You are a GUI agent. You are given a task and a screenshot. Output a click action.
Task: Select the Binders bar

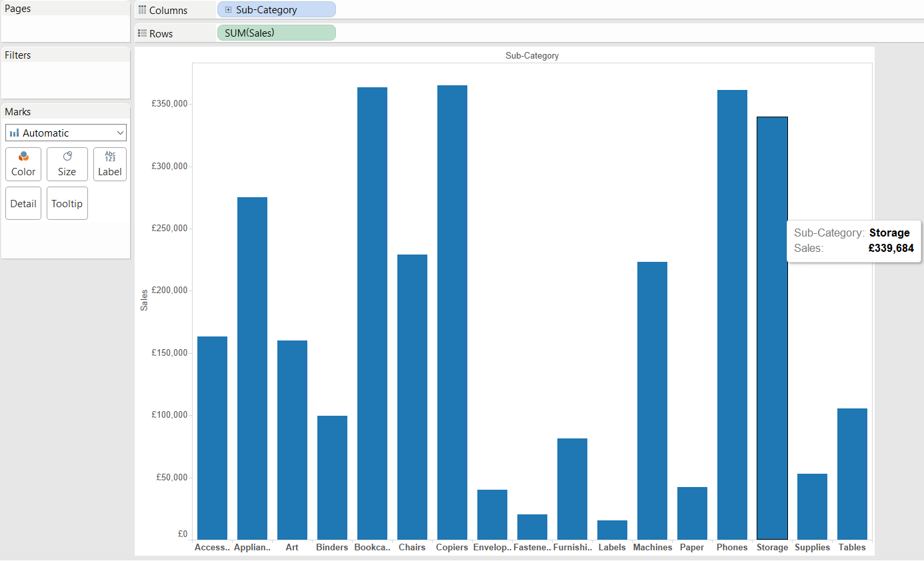click(332, 478)
